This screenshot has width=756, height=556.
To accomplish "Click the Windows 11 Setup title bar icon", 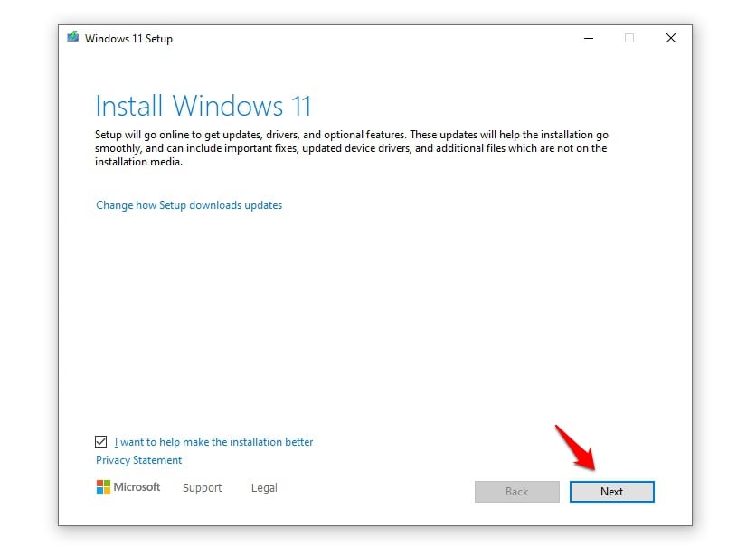I will pos(73,37).
